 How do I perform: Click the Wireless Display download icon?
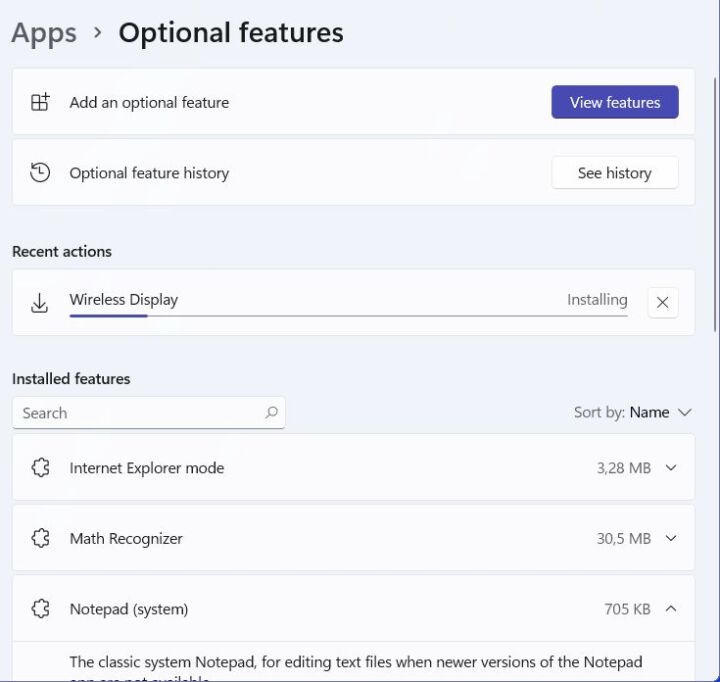coord(40,303)
